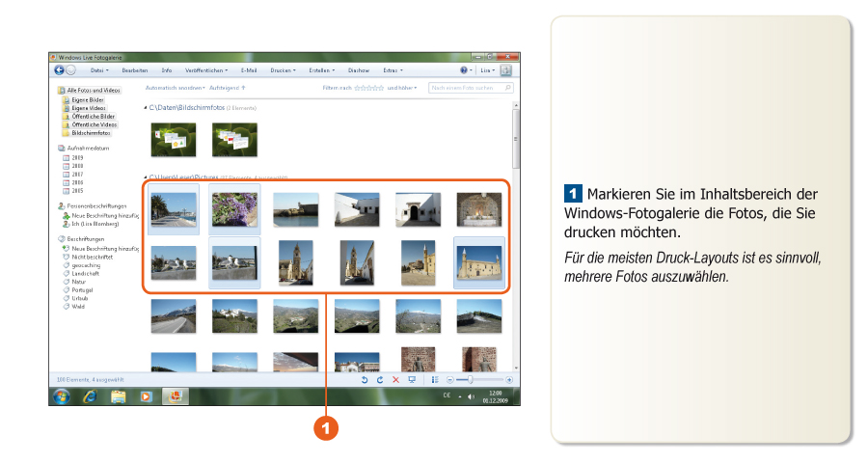Click the blue back arrow button
The image size is (868, 463).
(59, 70)
